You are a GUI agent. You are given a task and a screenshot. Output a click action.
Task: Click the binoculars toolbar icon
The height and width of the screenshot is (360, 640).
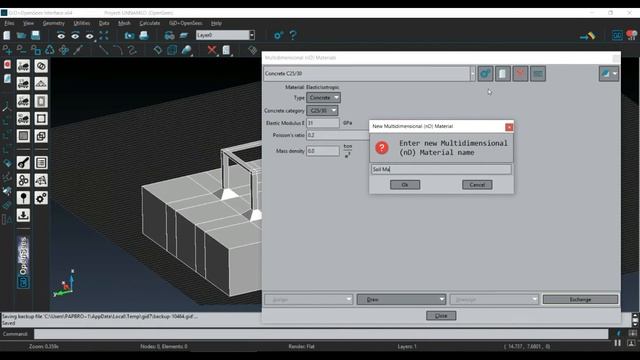[x=169, y=36]
